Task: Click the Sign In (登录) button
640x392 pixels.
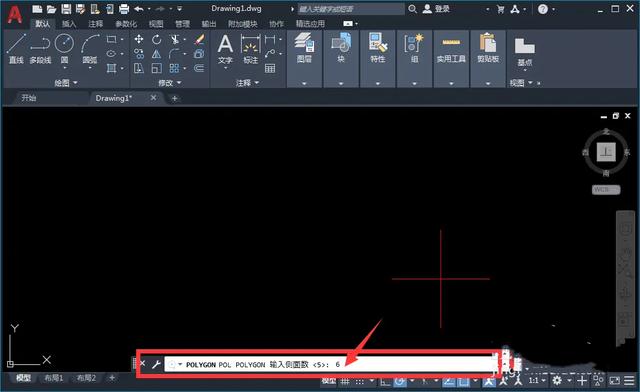Action: click(436, 9)
